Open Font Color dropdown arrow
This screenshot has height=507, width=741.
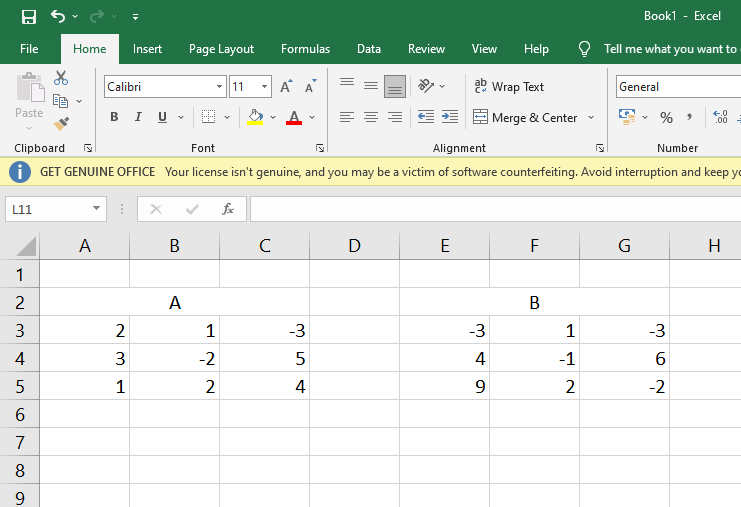pyautogui.click(x=312, y=117)
